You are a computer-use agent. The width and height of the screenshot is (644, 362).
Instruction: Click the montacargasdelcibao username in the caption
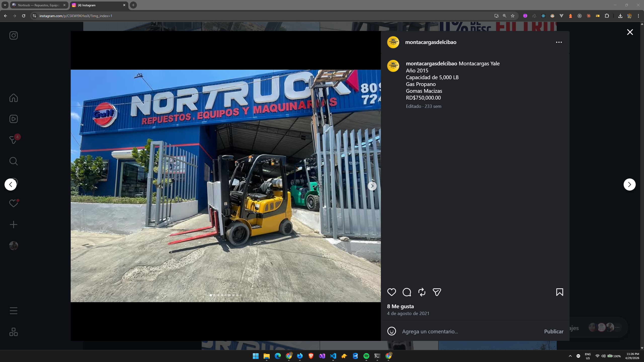point(431,63)
